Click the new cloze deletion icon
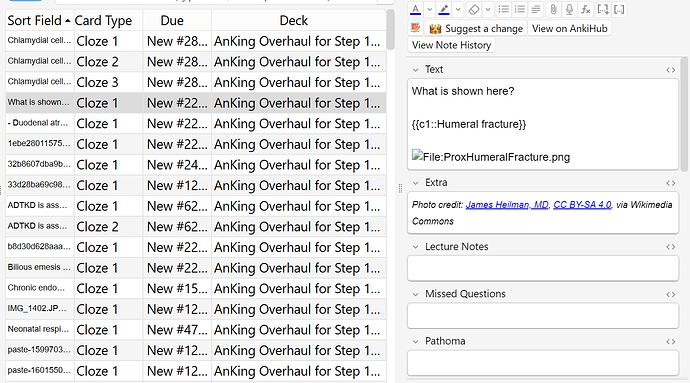The width and height of the screenshot is (690, 383). (602, 9)
